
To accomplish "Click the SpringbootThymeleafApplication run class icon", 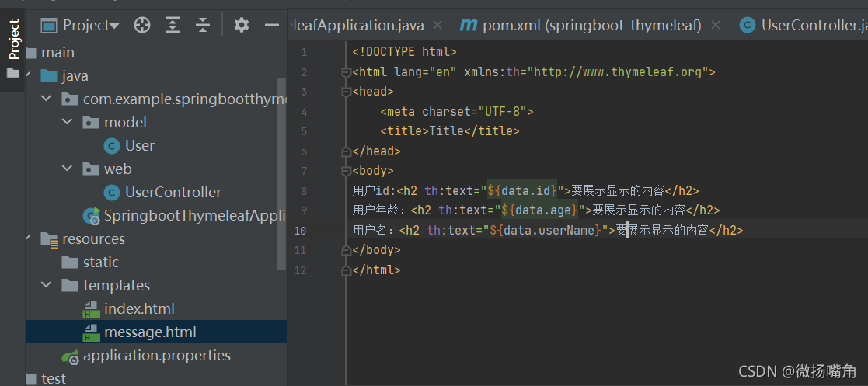I will (x=92, y=216).
